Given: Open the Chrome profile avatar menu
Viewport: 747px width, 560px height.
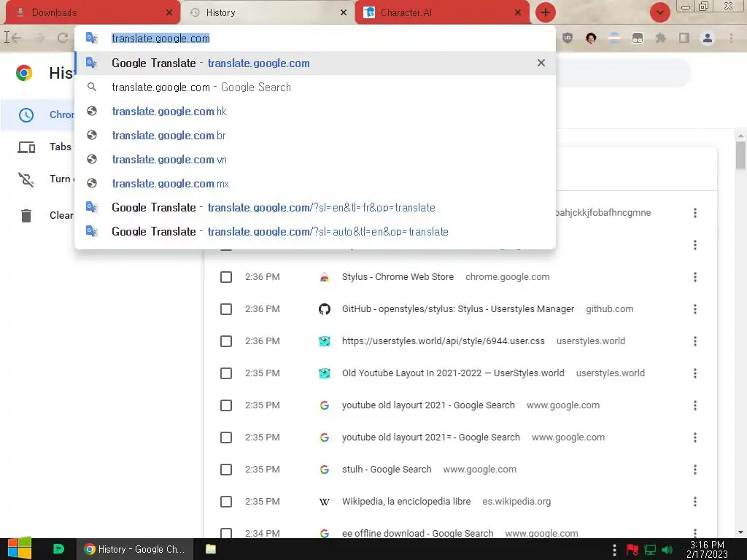Looking at the screenshot, I should click(708, 38).
